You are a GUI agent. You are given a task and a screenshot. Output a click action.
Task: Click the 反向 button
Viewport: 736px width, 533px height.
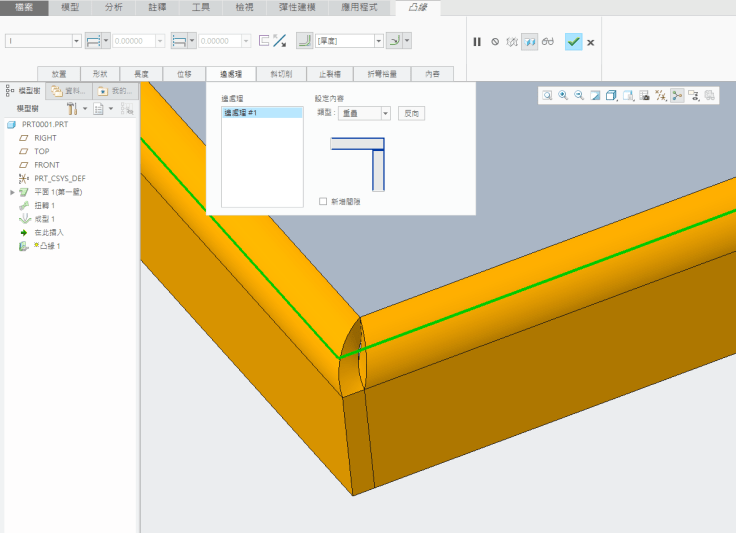coord(411,114)
